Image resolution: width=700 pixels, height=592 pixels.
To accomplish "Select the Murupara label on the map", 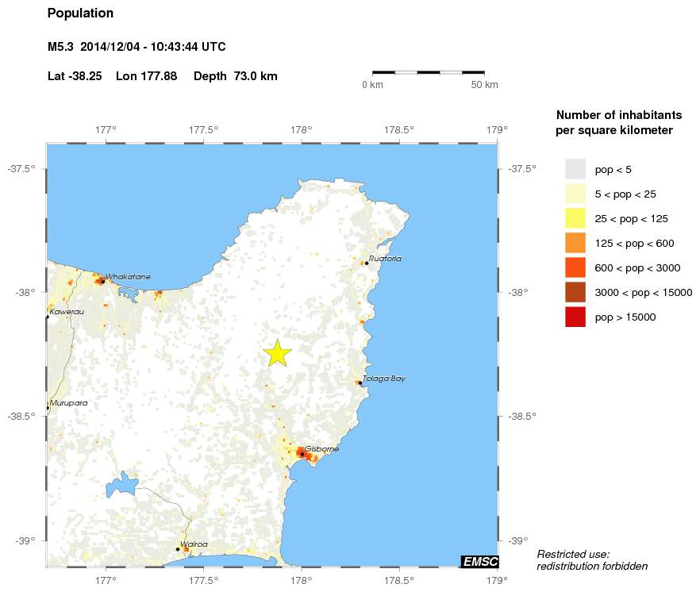I will [x=69, y=402].
